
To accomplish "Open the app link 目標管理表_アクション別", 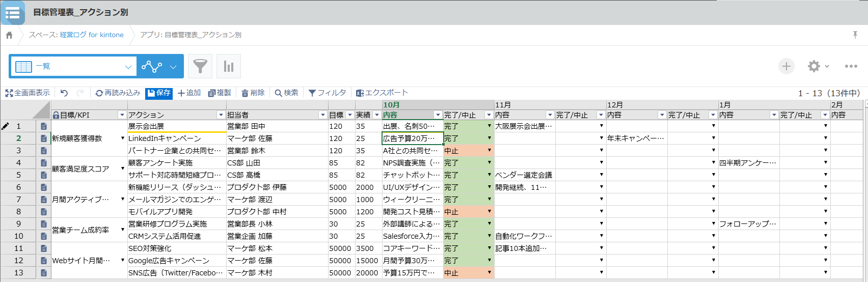I will coord(203,35).
